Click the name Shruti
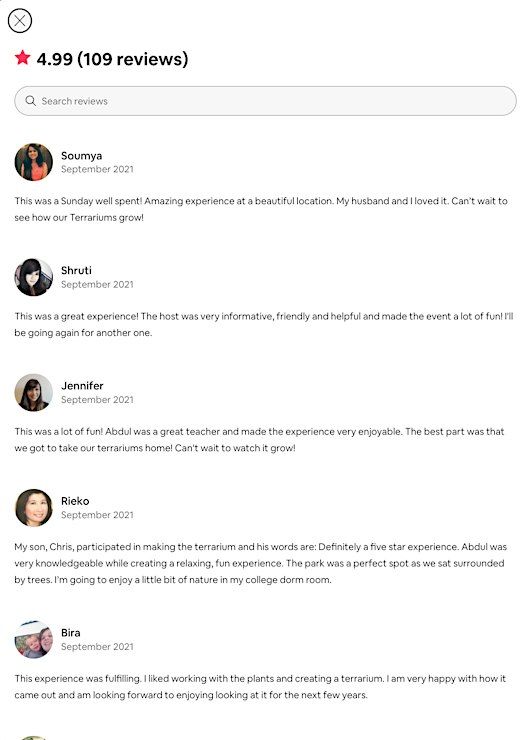Image resolution: width=529 pixels, height=740 pixels. 76,270
